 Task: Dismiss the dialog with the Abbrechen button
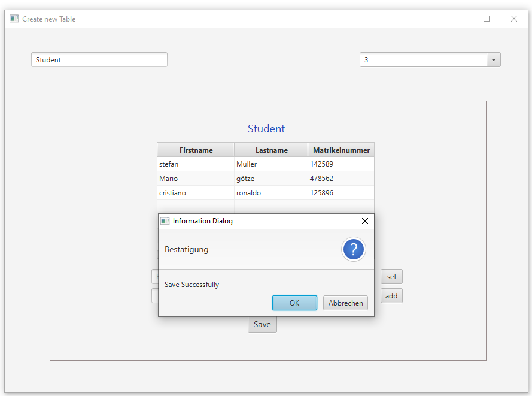tap(345, 303)
